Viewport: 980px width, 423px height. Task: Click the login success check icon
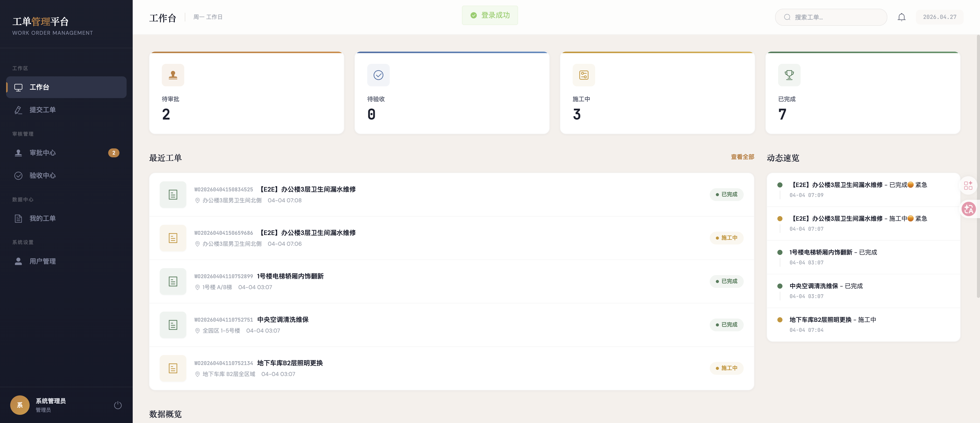click(x=474, y=15)
